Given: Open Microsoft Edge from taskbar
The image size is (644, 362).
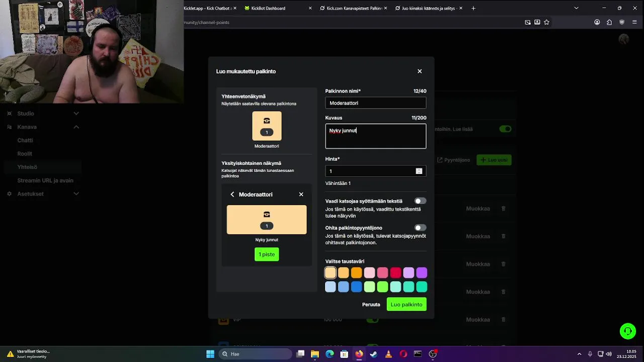Looking at the screenshot, I should coord(330,354).
